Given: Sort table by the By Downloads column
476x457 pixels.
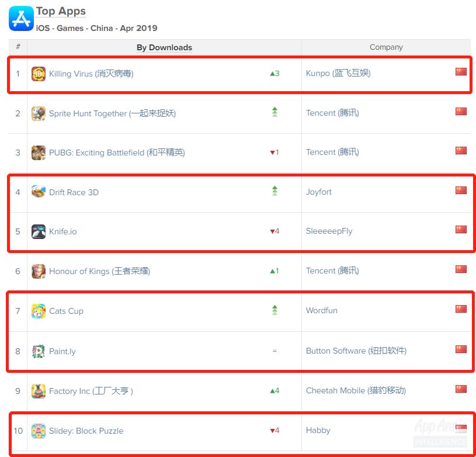Looking at the screenshot, I should click(x=164, y=47).
